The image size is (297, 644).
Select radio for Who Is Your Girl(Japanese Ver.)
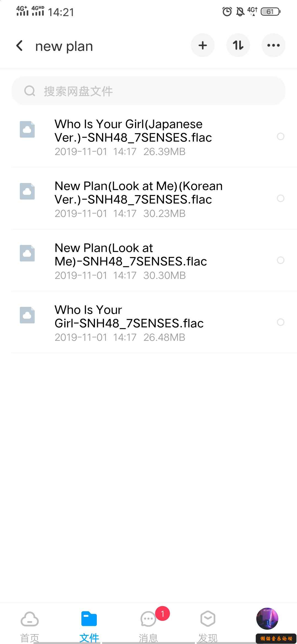point(280,137)
